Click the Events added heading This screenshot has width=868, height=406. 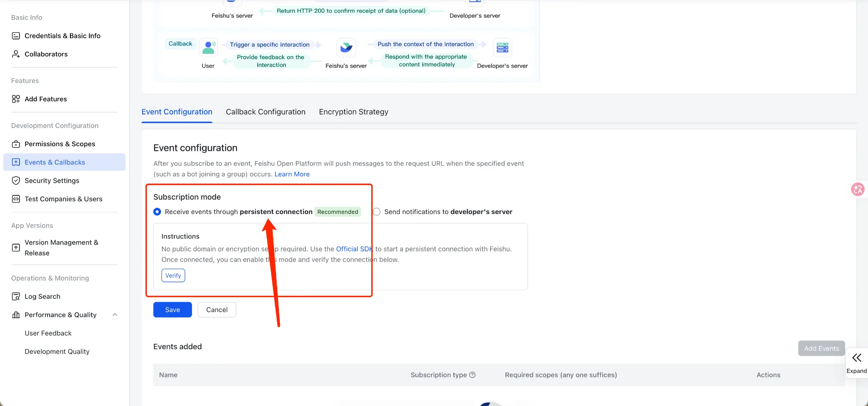click(x=178, y=346)
